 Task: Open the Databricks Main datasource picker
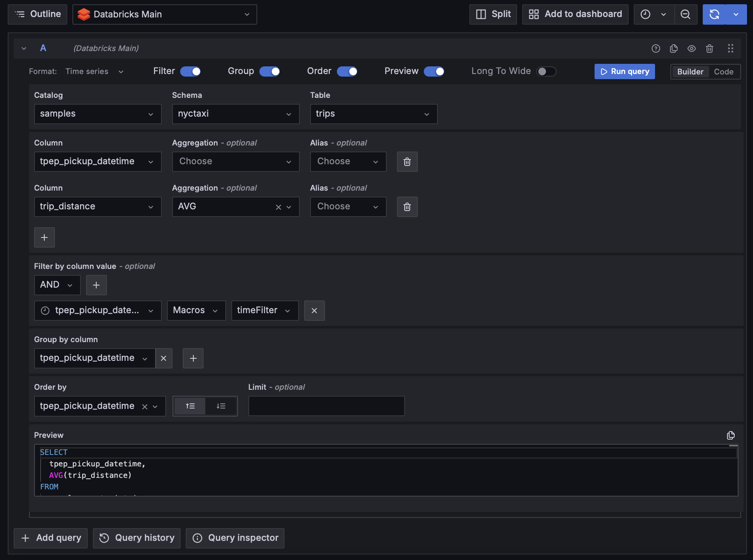click(164, 14)
